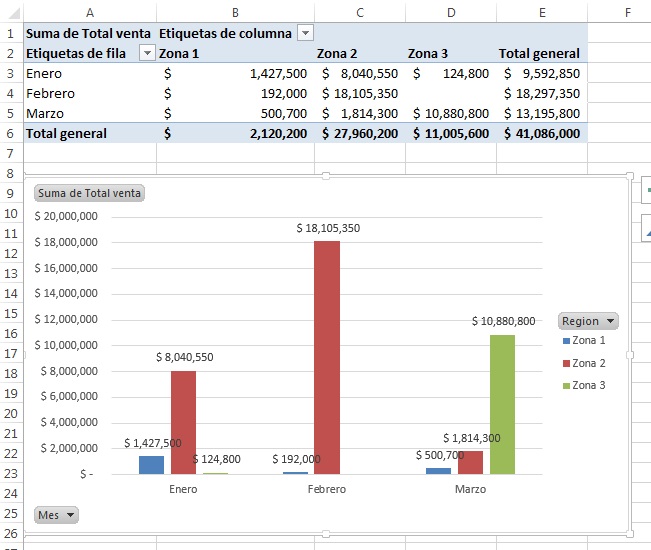The width and height of the screenshot is (651, 550).
Task: Click the select-all corner of the sheet
Action: click(11, 12)
